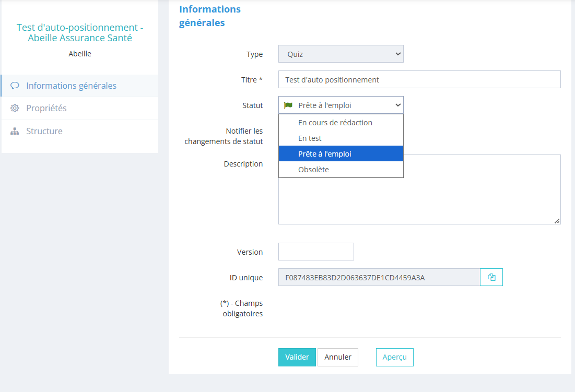Click the empty Version input box
Screen dimensions: 575x392
316,252
